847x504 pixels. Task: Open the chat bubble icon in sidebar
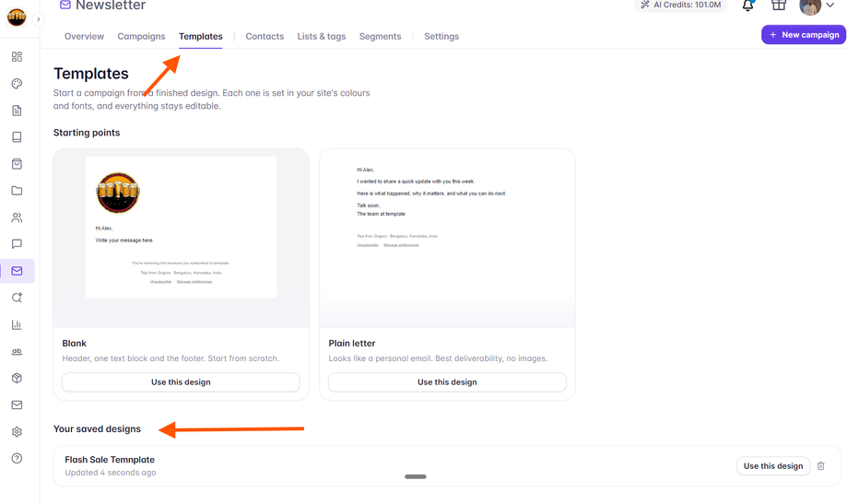[17, 244]
